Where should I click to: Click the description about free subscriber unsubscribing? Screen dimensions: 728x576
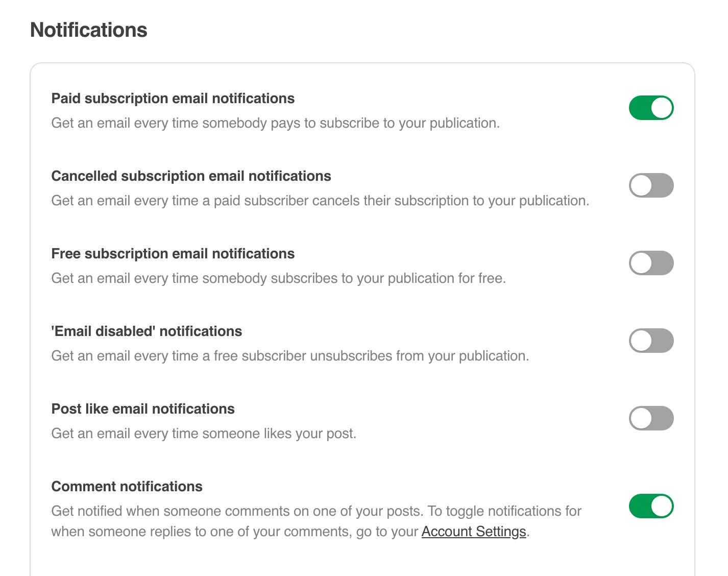[x=290, y=356]
